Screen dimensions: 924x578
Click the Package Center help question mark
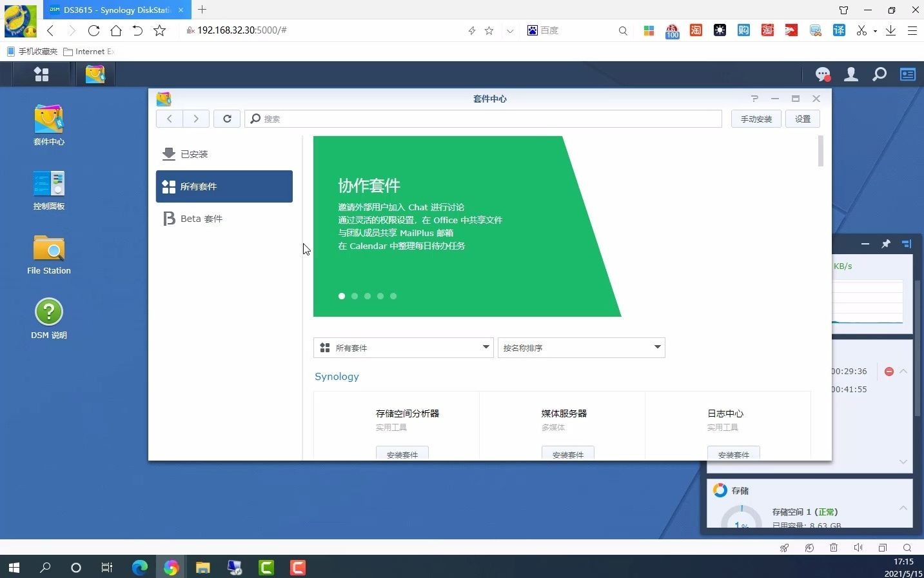point(754,99)
